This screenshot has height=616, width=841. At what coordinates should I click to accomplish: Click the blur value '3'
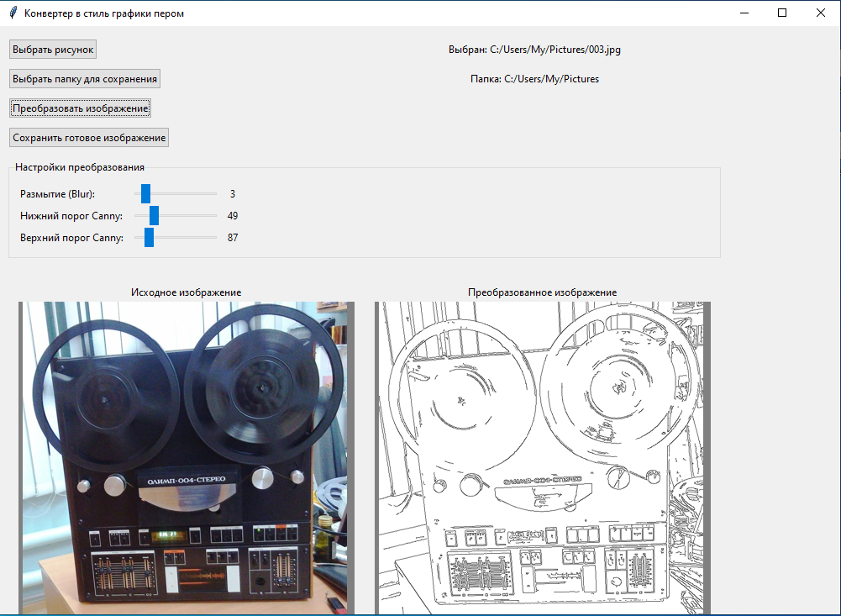point(232,193)
